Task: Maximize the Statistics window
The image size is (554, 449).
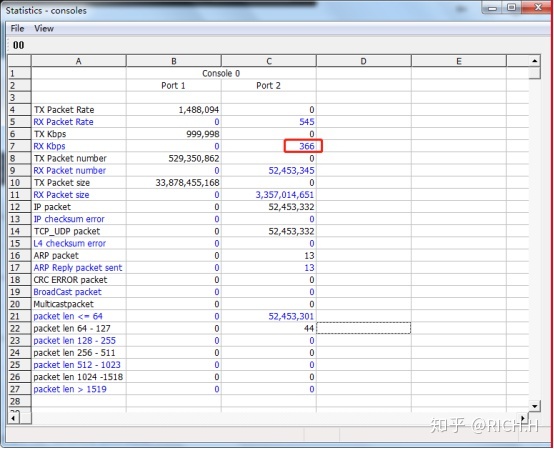Action: pos(511,7)
